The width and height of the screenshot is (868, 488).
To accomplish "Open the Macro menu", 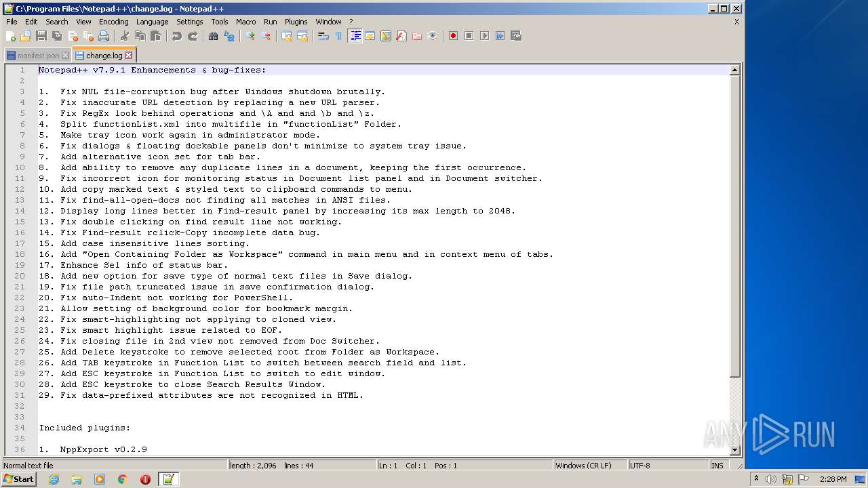I will (246, 22).
